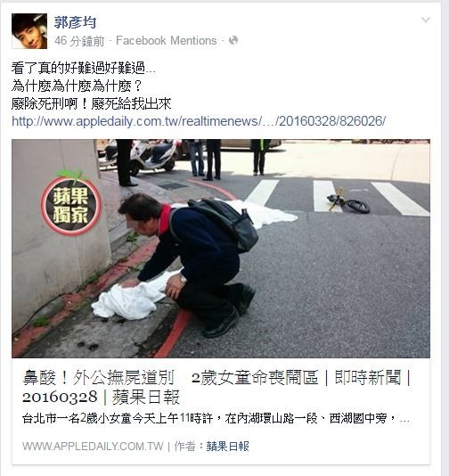449x476 pixels.
Task: Click the news article preview photo
Action: click(221, 249)
